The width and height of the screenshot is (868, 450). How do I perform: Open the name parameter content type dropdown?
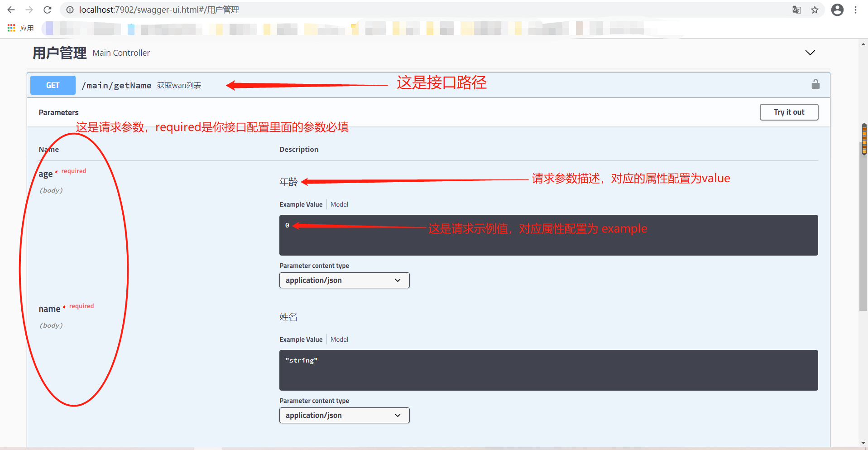(344, 415)
